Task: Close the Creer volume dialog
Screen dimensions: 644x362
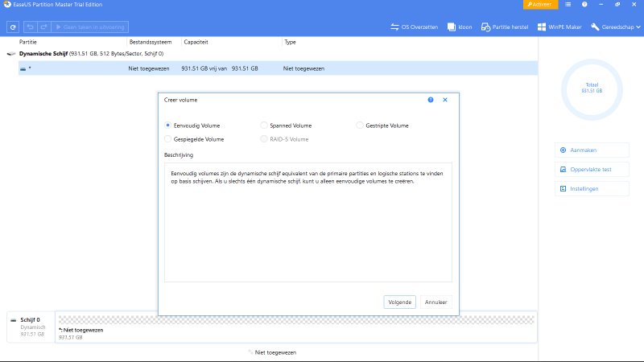Action: pyautogui.click(x=445, y=100)
